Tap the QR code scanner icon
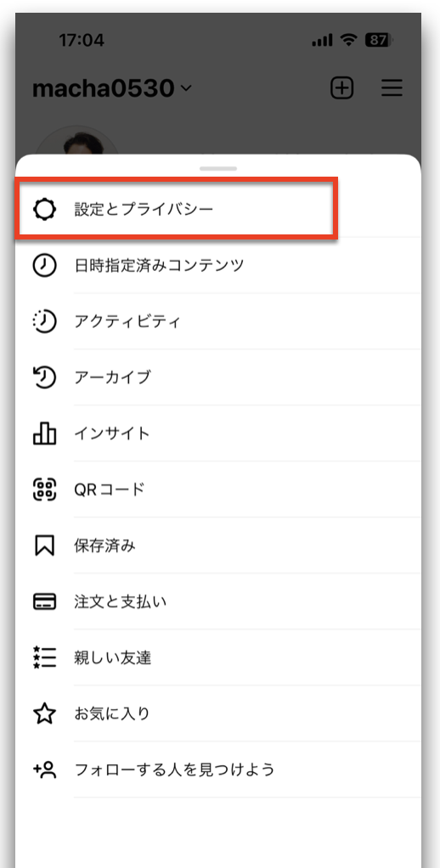440x868 pixels. click(x=44, y=489)
